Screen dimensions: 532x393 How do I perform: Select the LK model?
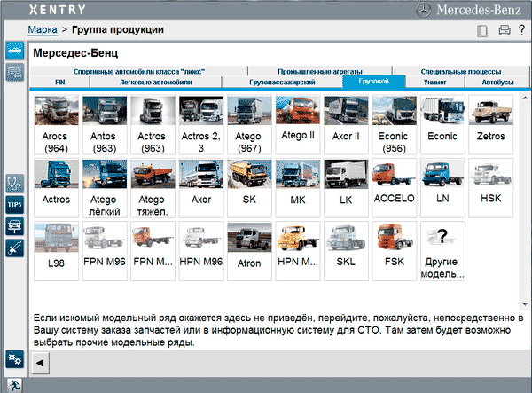pos(346,188)
